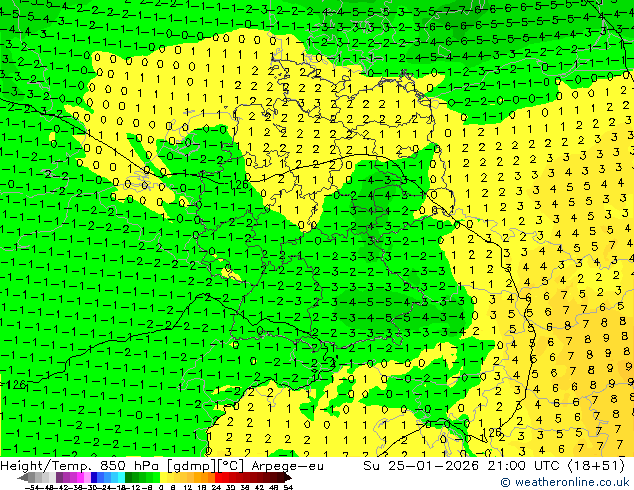Select the Arpege-eu model name
Image resolution: width=634 pixels, height=490 pixels.
coord(287,466)
